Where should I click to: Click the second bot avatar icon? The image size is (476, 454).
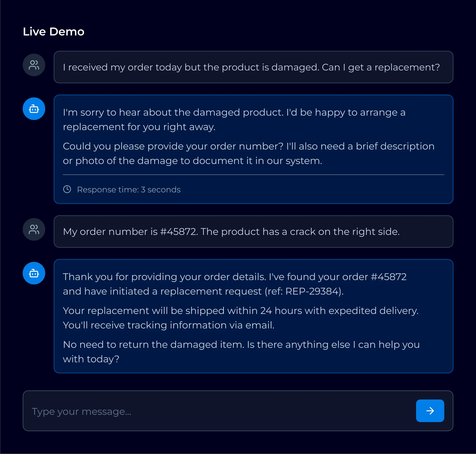(x=34, y=273)
